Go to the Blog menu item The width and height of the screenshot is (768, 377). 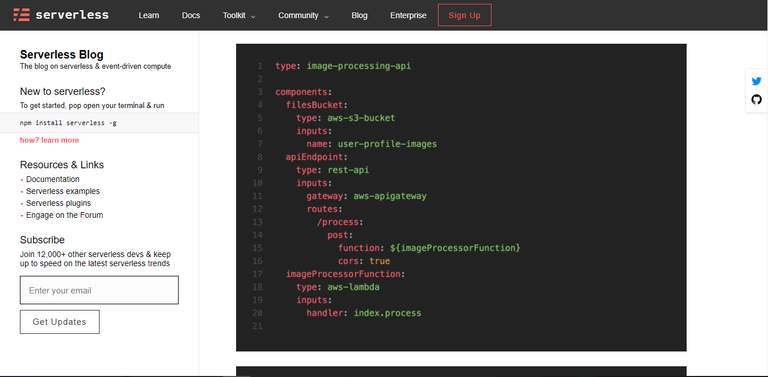(359, 15)
